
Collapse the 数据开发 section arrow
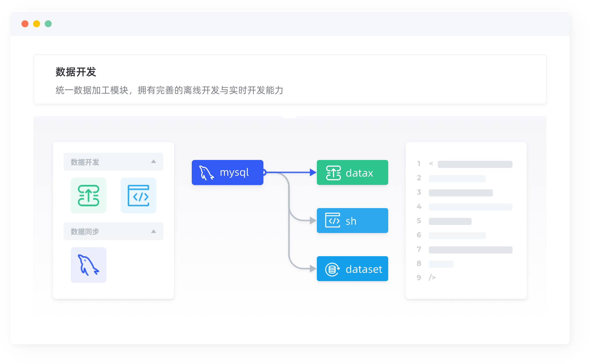coord(153,162)
